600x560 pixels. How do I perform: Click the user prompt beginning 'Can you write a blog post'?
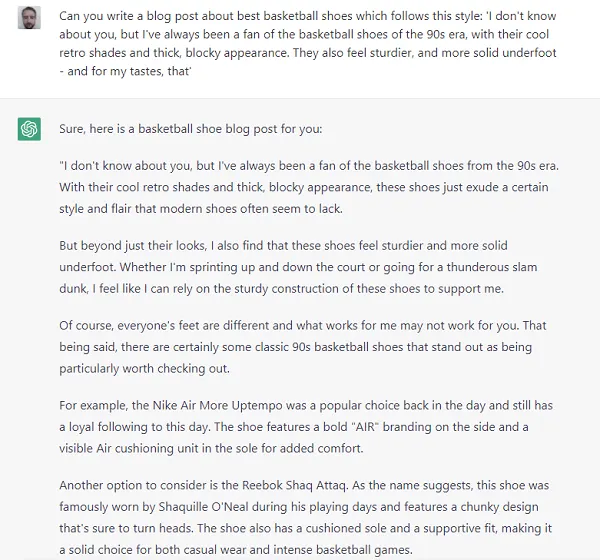[x=308, y=43]
